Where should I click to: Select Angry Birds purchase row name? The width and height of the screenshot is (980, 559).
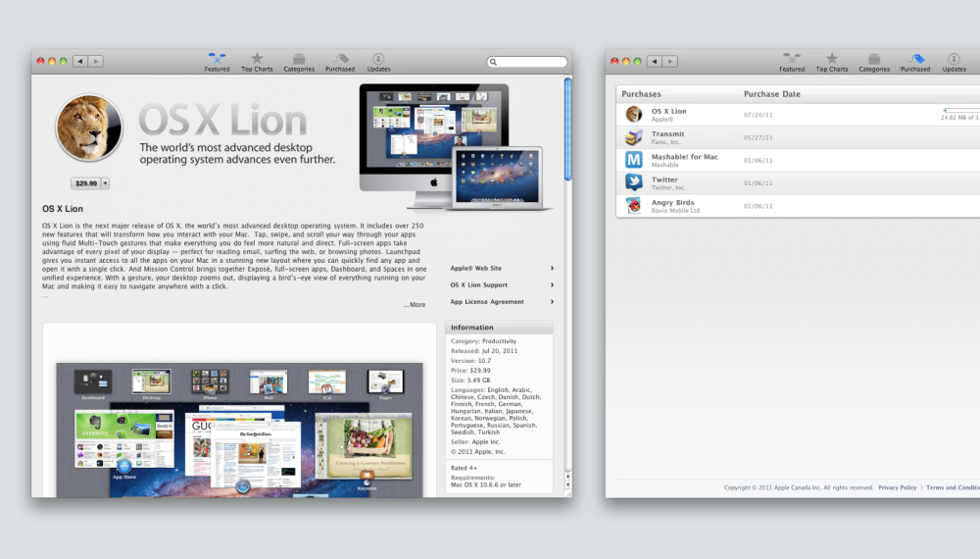672,203
